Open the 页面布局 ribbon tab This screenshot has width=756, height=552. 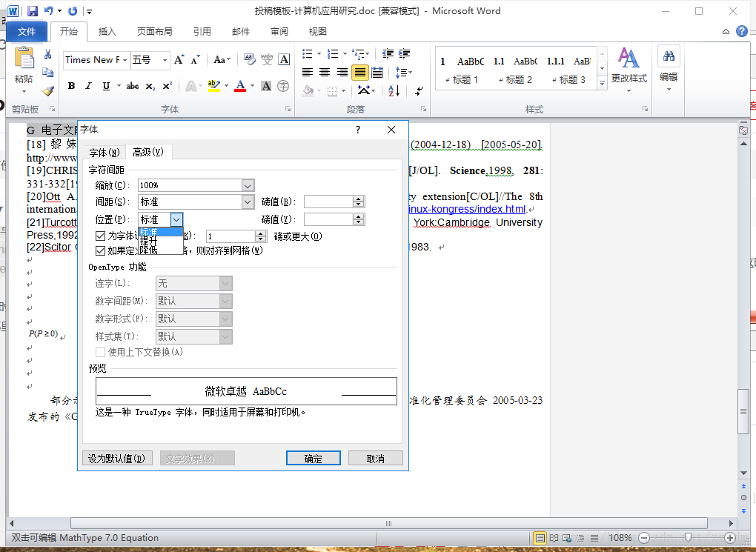(x=154, y=31)
